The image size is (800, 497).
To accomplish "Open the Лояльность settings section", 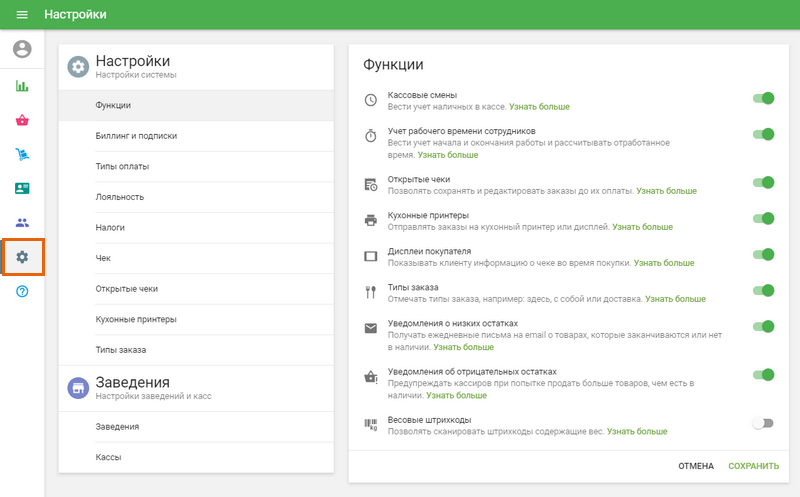I will click(x=120, y=197).
